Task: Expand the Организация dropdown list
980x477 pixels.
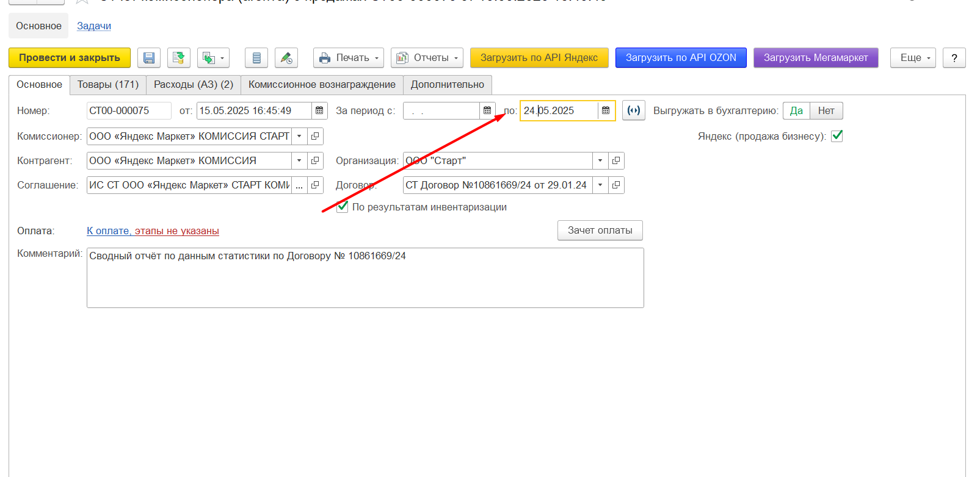Action: click(600, 160)
